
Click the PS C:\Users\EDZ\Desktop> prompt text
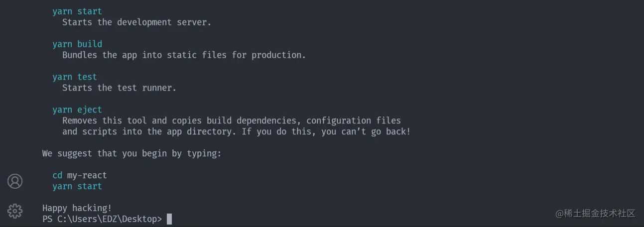click(x=102, y=219)
